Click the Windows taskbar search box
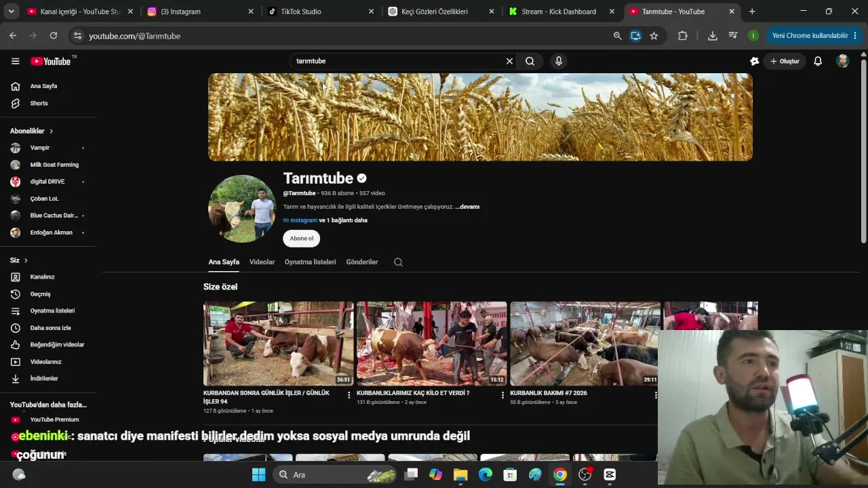The height and width of the screenshot is (488, 868). [x=336, y=474]
